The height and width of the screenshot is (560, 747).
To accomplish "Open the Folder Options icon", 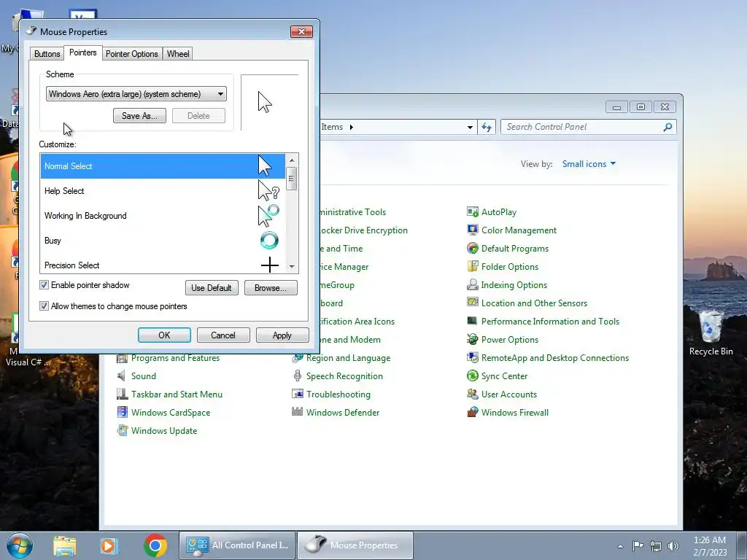I will pyautogui.click(x=472, y=266).
